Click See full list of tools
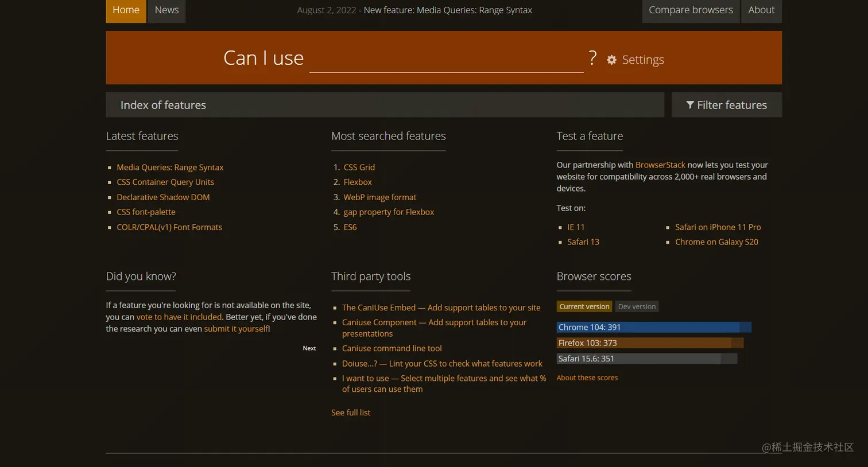The image size is (868, 467). (x=351, y=413)
